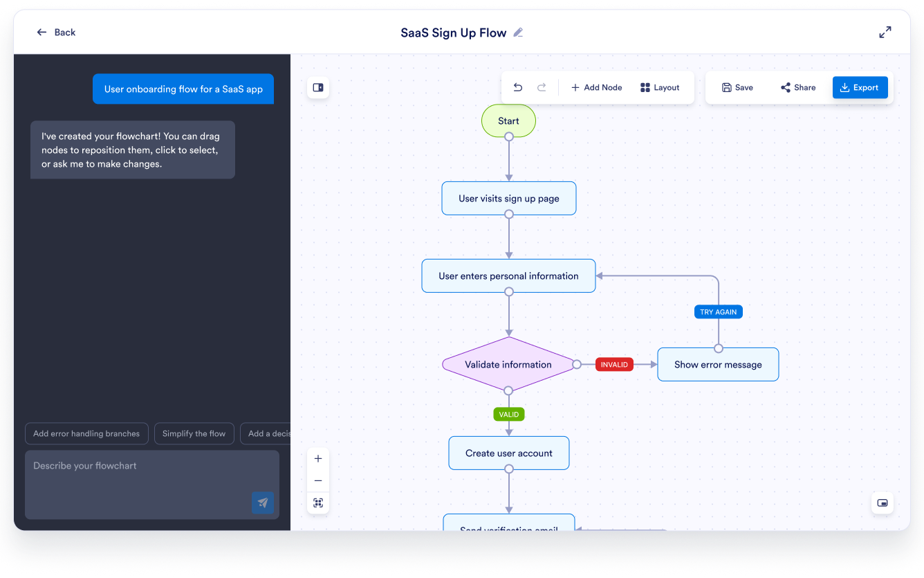The height and width of the screenshot is (578, 924).
Task: Click the Back arrow
Action: click(43, 32)
